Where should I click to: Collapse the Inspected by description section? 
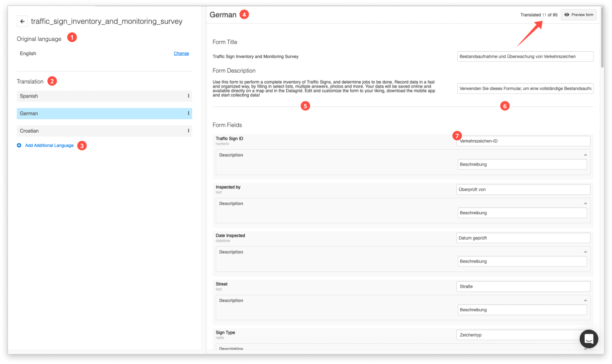585,203
